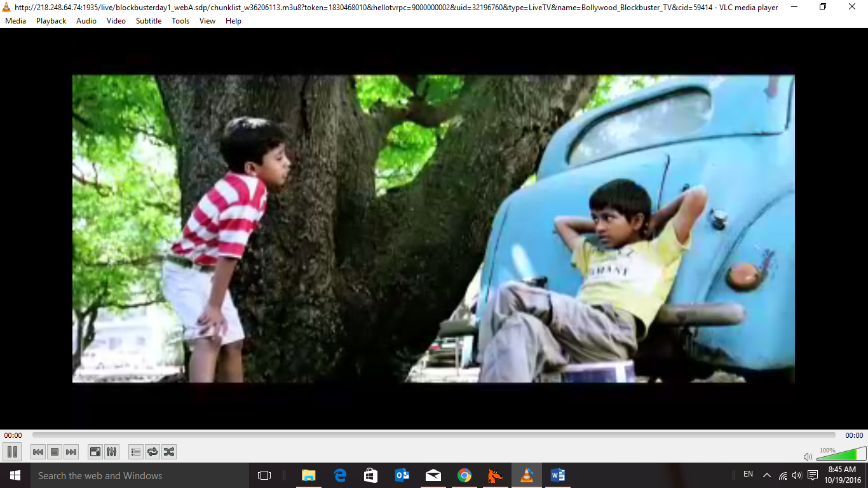The width and height of the screenshot is (868, 488).
Task: Open the playlist view
Action: pyautogui.click(x=136, y=452)
